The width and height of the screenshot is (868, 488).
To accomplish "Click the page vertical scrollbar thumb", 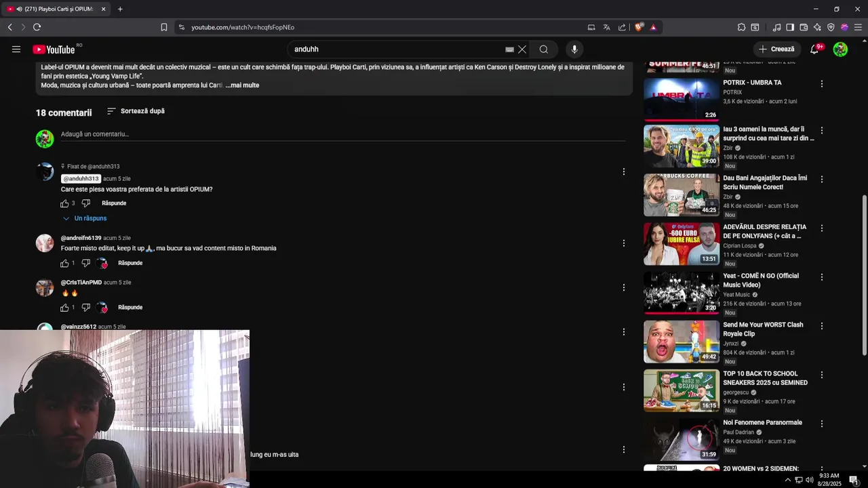I will click(x=863, y=276).
